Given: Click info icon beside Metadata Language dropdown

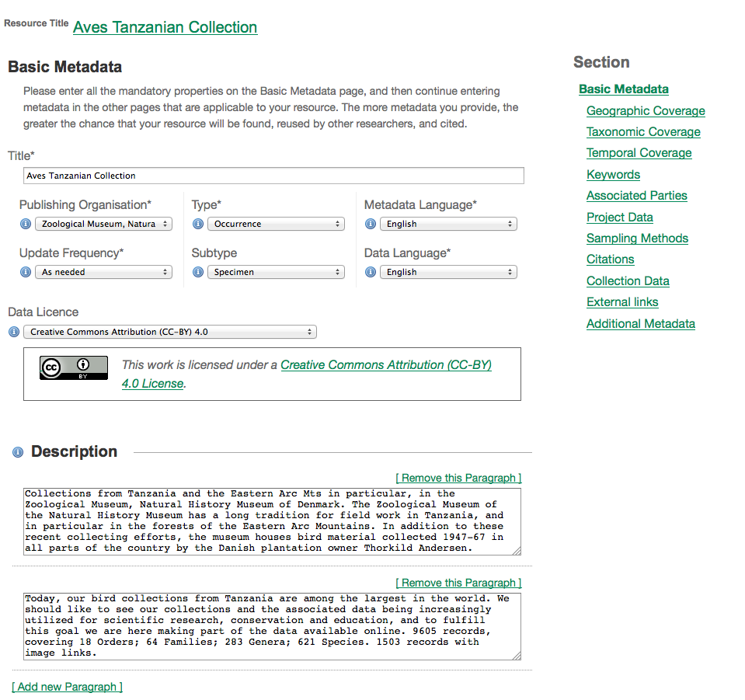Looking at the screenshot, I should pos(370,224).
